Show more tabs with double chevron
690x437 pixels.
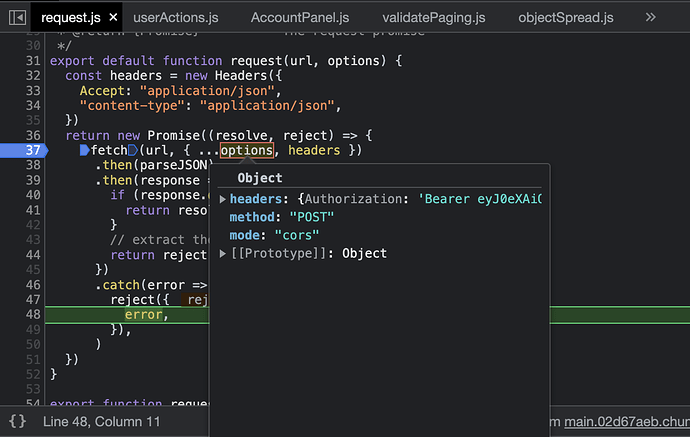click(x=651, y=17)
